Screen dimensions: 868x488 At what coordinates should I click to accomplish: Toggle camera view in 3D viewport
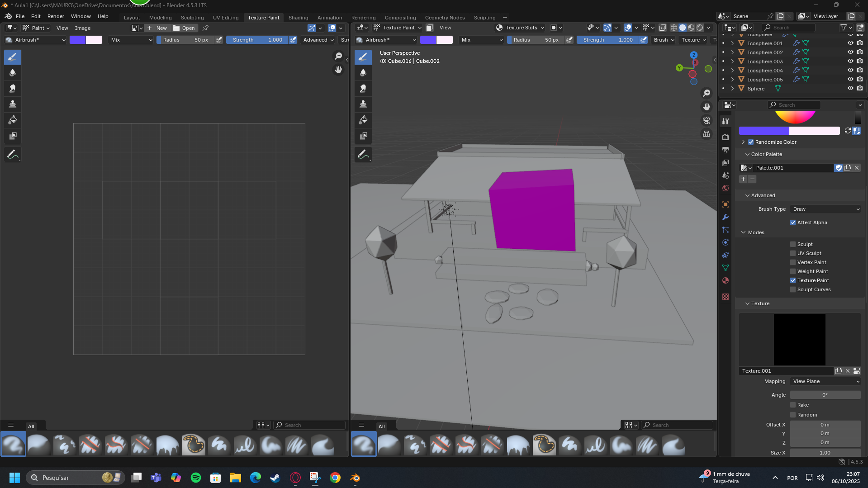tap(706, 120)
